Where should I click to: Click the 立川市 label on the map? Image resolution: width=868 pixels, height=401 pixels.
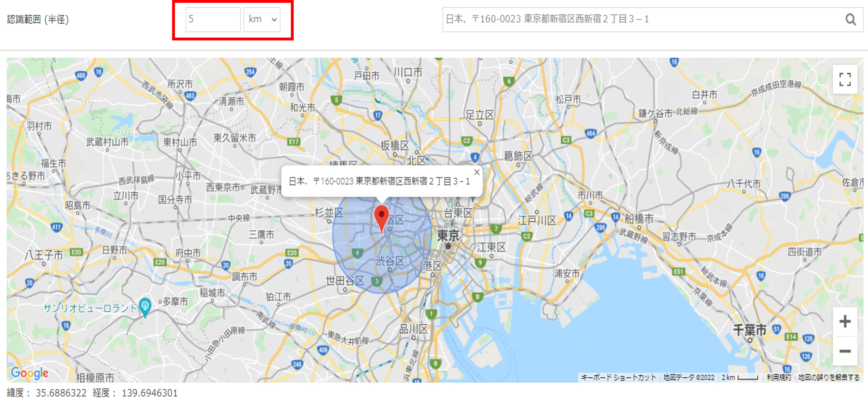pyautogui.click(x=126, y=196)
